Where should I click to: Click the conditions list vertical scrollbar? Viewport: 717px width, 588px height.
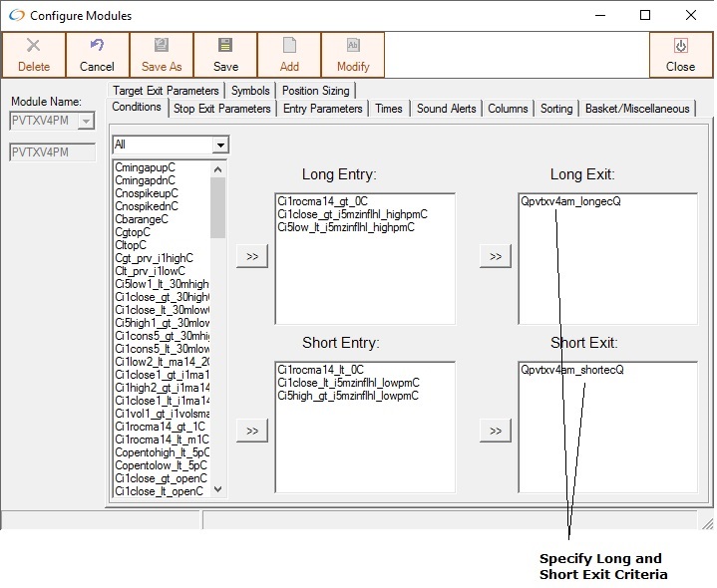click(218, 329)
